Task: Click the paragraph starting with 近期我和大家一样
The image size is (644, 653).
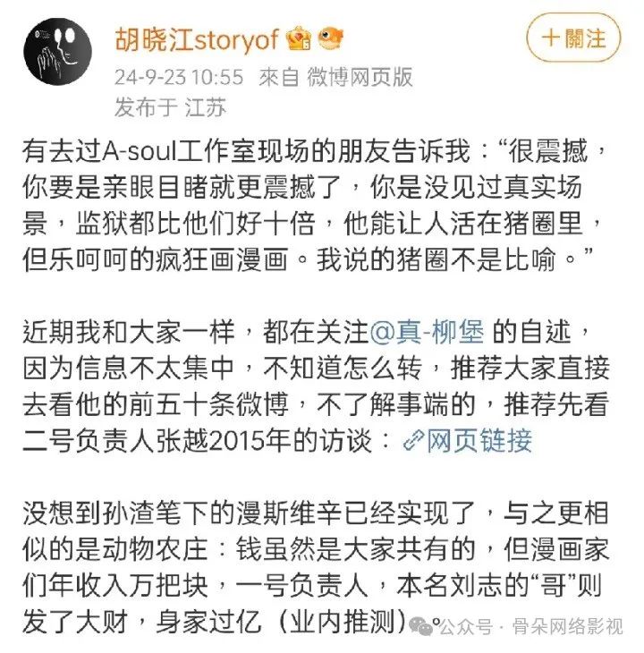Action: [x=317, y=386]
